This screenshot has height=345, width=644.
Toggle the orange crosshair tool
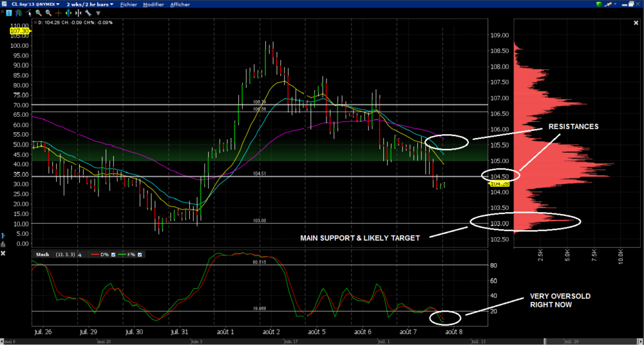[59, 13]
